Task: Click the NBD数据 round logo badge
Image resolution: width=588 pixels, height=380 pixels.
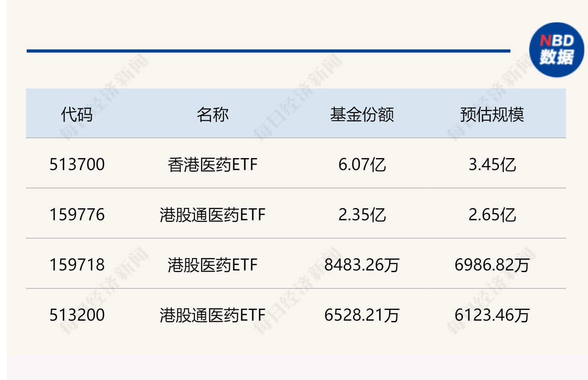Action: coord(557,50)
